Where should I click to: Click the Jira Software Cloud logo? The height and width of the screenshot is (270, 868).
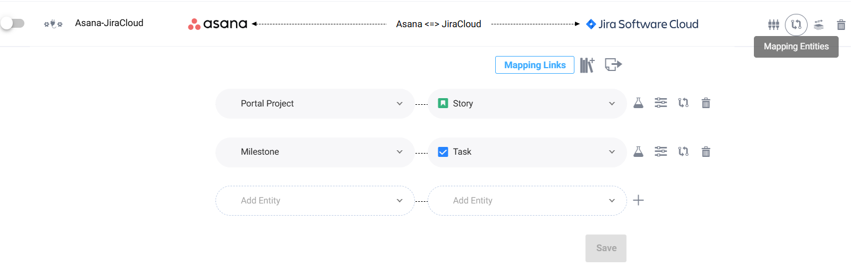642,24
